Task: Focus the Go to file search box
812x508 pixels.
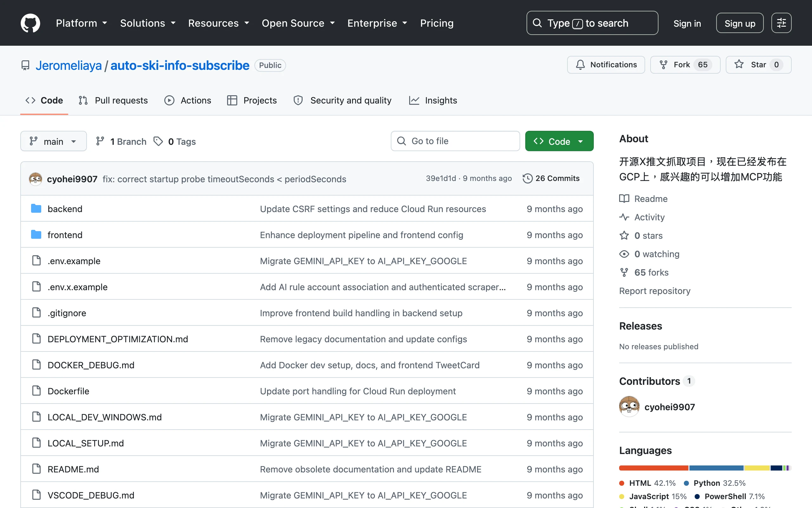Action: [x=455, y=141]
